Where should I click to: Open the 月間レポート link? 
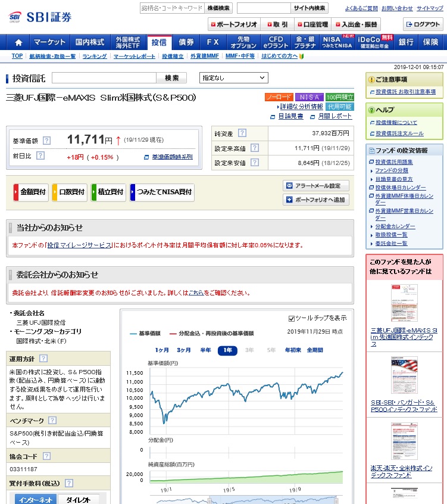pos(335,116)
